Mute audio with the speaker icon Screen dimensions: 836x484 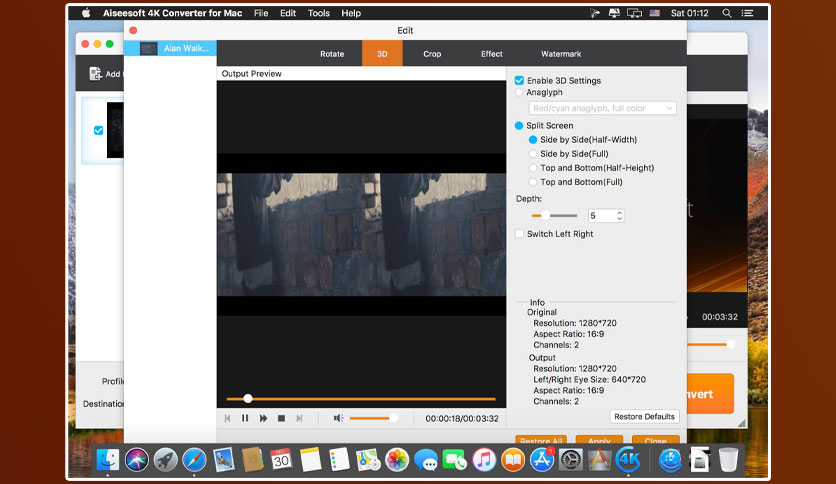[x=338, y=418]
